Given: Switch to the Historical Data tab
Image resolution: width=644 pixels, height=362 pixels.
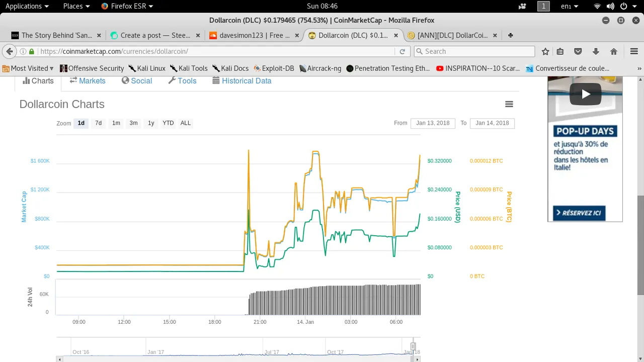Looking at the screenshot, I should (242, 81).
